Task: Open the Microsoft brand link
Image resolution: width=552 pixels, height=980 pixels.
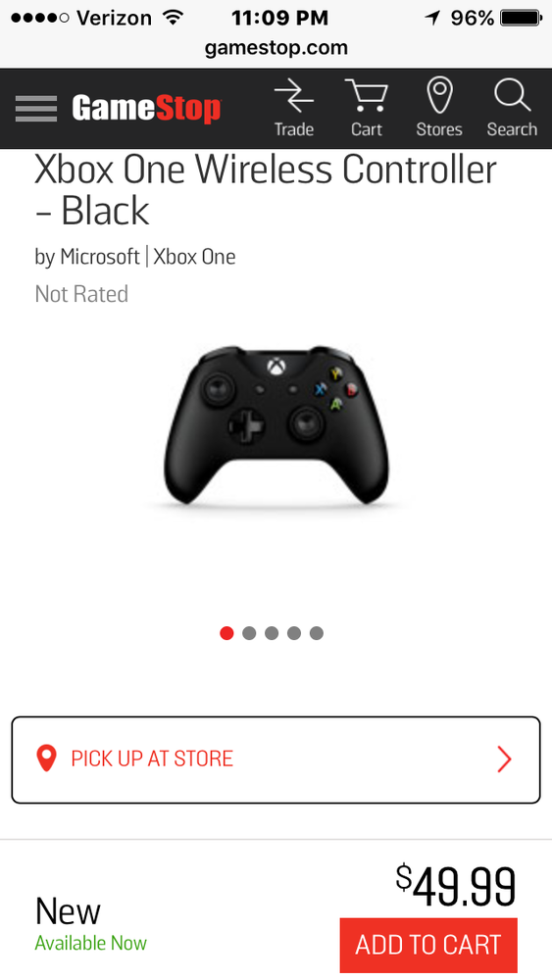Action: 100,257
